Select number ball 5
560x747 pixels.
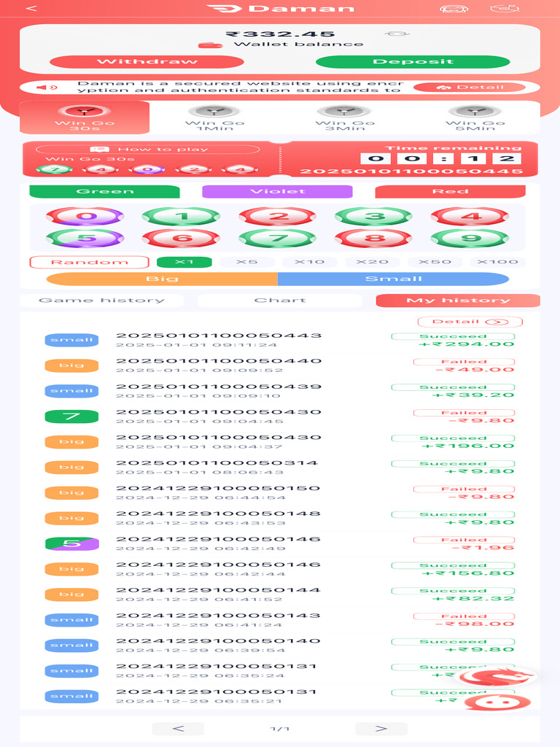85,239
